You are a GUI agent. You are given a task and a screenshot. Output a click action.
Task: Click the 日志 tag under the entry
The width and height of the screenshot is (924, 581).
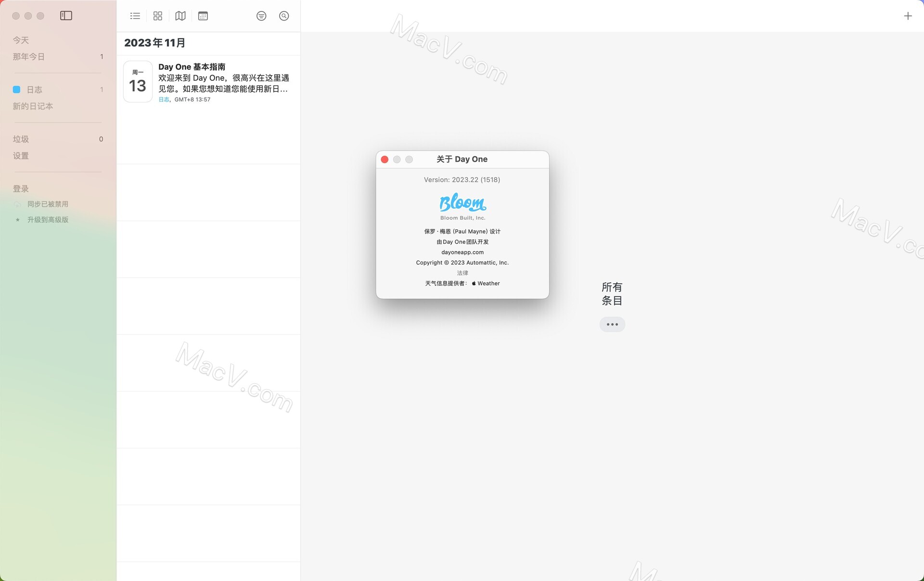click(x=164, y=100)
